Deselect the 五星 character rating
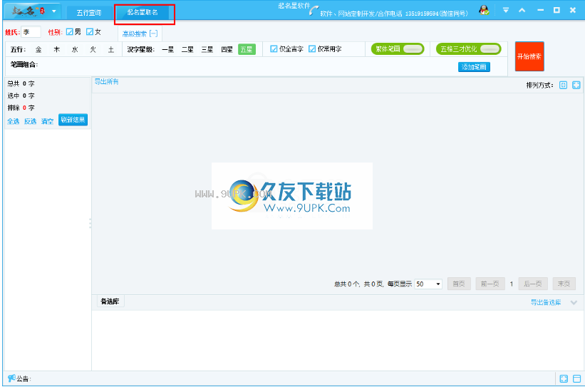The width and height of the screenshot is (585, 392). click(x=247, y=49)
